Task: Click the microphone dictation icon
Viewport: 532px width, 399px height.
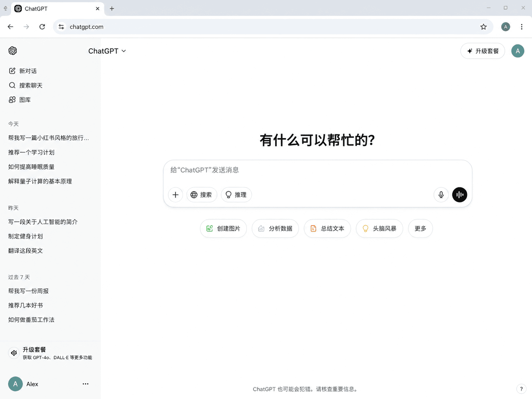Action: click(441, 195)
